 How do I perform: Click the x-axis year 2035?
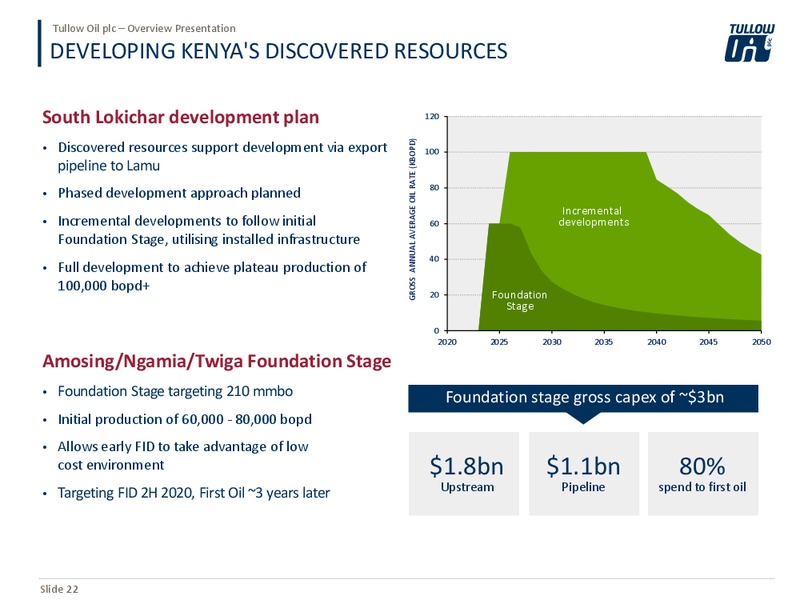tap(604, 342)
